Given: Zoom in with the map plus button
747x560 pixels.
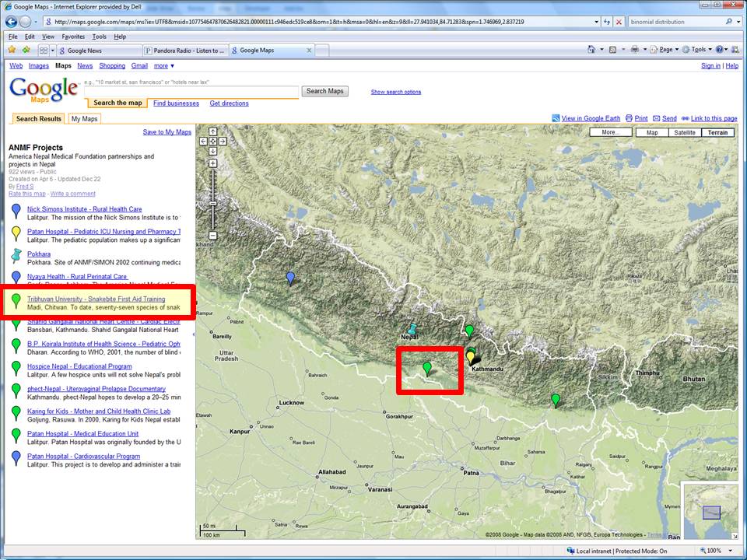Looking at the screenshot, I should pyautogui.click(x=214, y=163).
